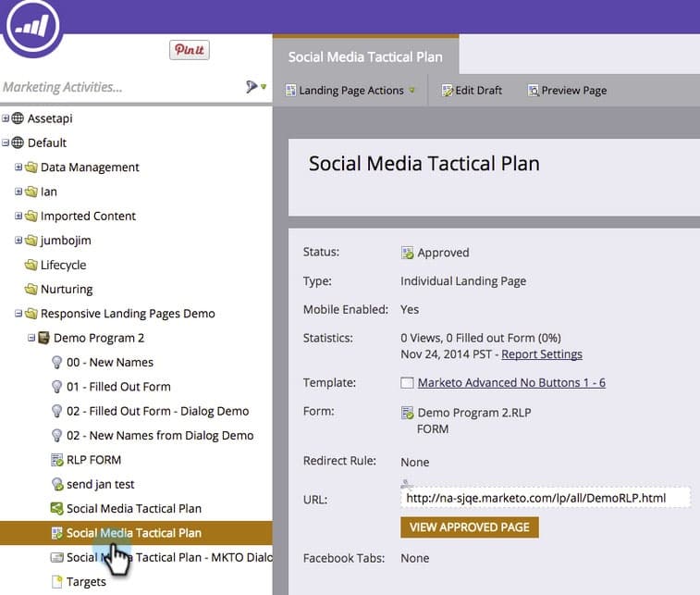The width and height of the screenshot is (700, 595).
Task: Click the highlighted Social Media Tactical Plan page icon
Action: (56, 533)
